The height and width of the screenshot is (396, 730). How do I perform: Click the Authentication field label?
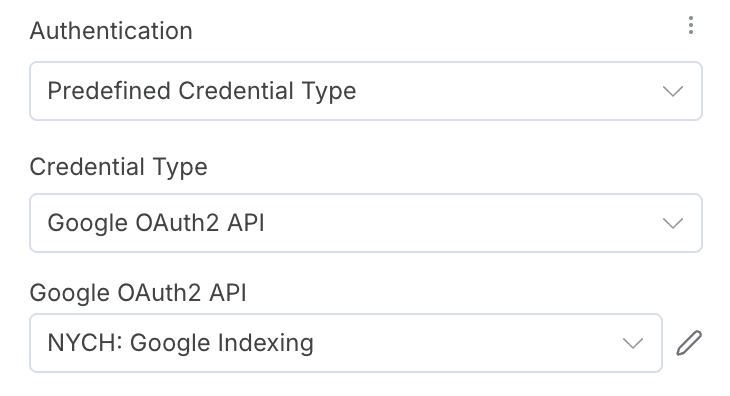(x=111, y=31)
